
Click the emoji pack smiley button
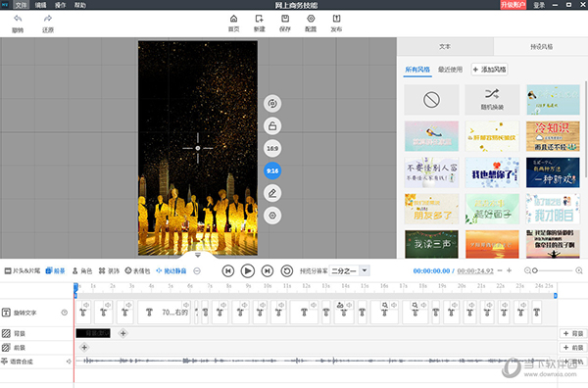137,270
